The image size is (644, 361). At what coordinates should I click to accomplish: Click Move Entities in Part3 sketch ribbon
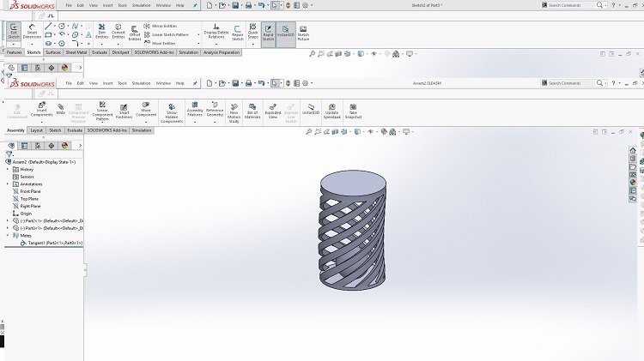tap(160, 43)
